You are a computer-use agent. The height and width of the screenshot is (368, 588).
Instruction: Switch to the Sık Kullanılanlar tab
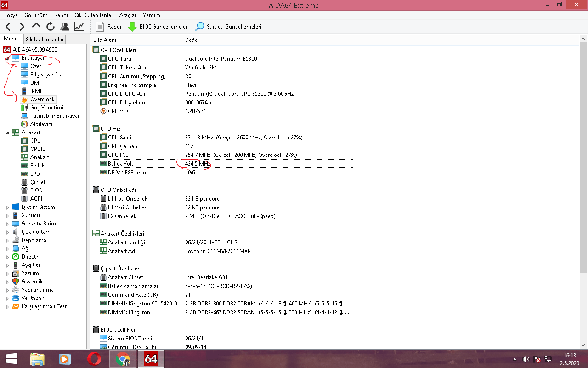coord(45,40)
